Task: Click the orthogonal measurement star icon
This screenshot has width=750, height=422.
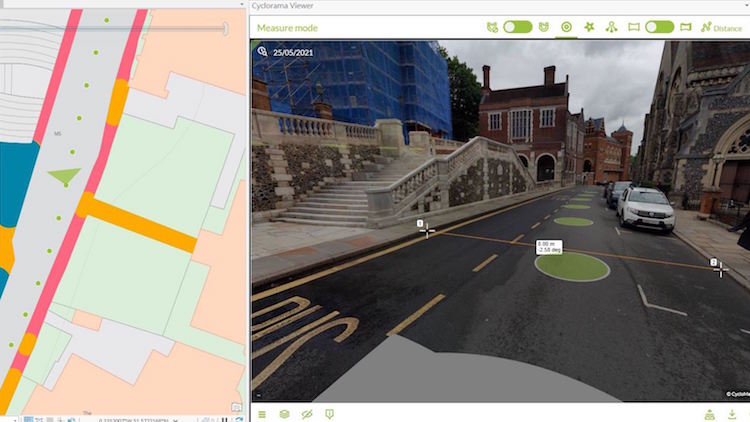Action: coord(589,27)
